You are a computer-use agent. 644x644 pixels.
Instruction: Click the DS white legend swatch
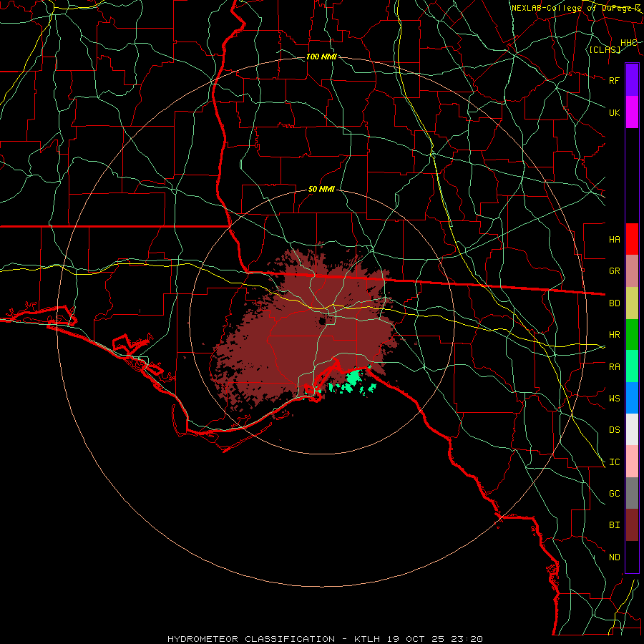coord(632,429)
